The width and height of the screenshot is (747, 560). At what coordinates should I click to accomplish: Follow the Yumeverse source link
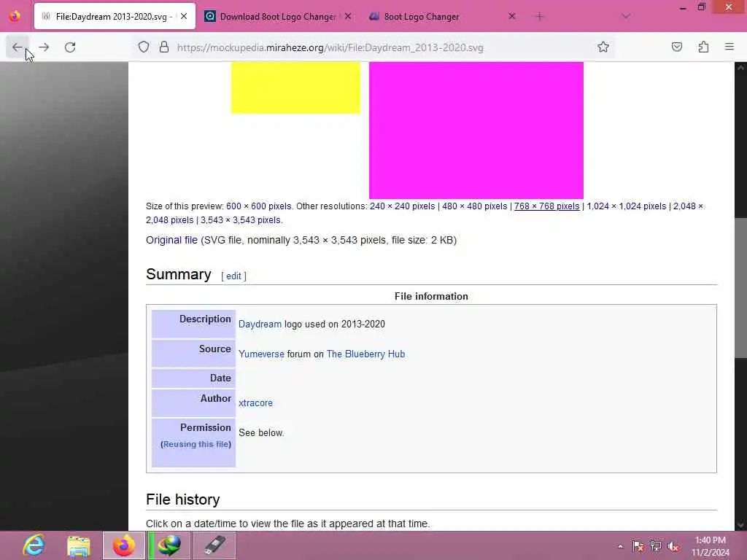point(261,354)
